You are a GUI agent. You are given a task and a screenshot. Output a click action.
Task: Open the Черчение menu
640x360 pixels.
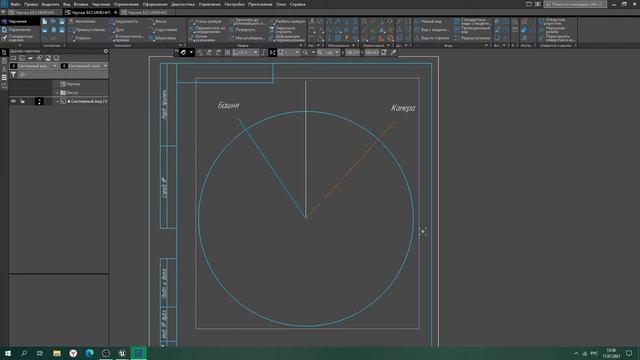(x=100, y=4)
